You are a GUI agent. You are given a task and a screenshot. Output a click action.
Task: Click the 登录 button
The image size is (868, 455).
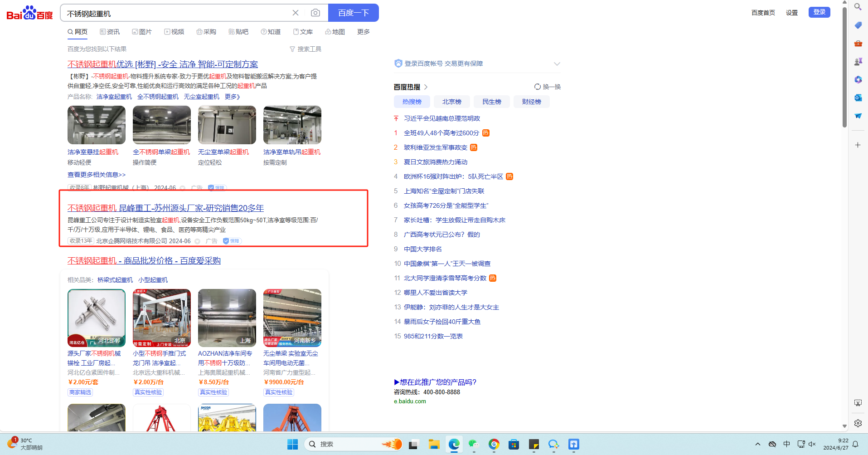tap(820, 12)
